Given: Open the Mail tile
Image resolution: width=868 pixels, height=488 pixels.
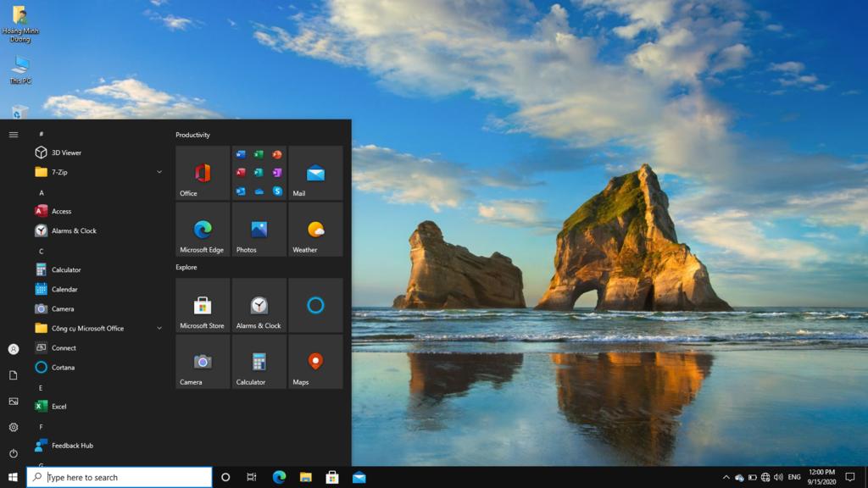Looking at the screenshot, I should [315, 174].
